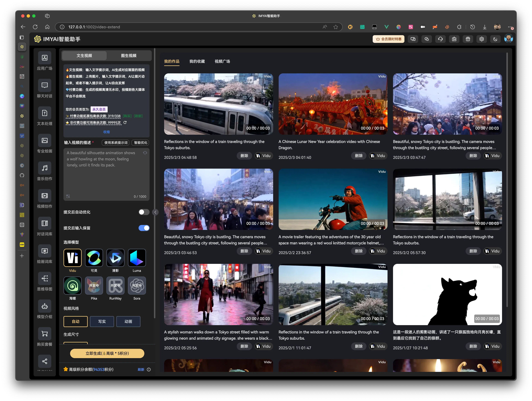This screenshot has height=401, width=532.
Task: Open 我的作品 tab
Action: pyautogui.click(x=172, y=61)
